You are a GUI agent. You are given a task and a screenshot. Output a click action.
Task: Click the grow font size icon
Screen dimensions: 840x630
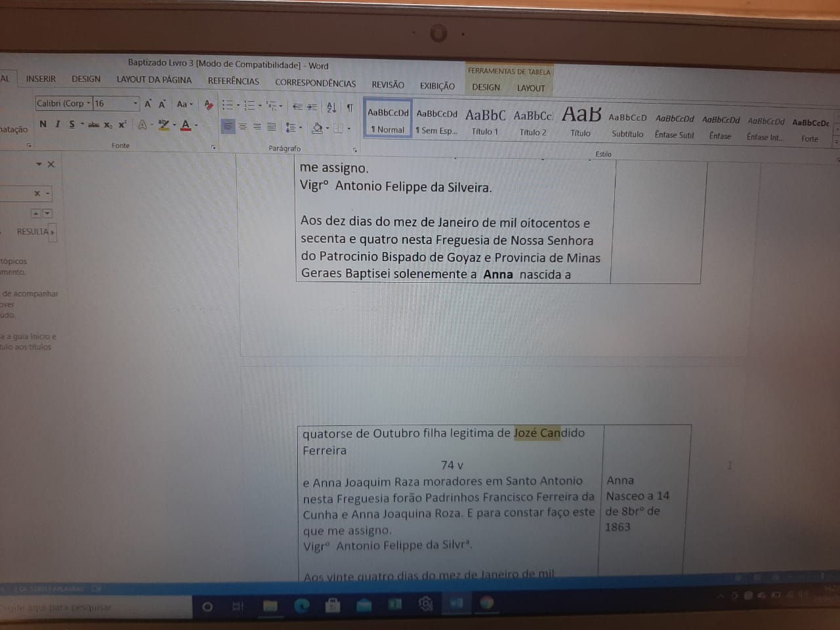coord(148,104)
